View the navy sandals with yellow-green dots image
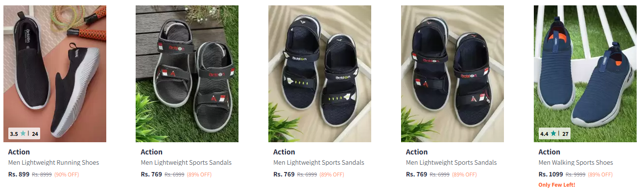The image size is (644, 195). pyautogui.click(x=320, y=74)
